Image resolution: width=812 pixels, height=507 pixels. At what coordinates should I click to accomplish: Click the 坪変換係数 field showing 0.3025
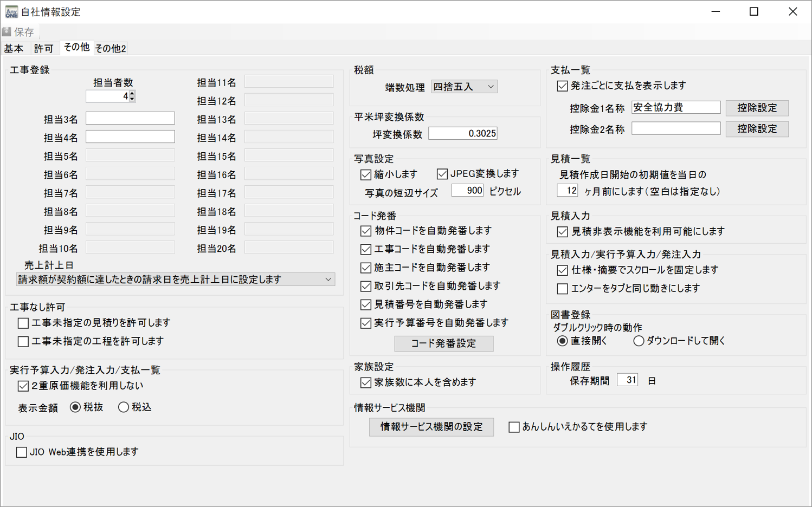pos(463,133)
